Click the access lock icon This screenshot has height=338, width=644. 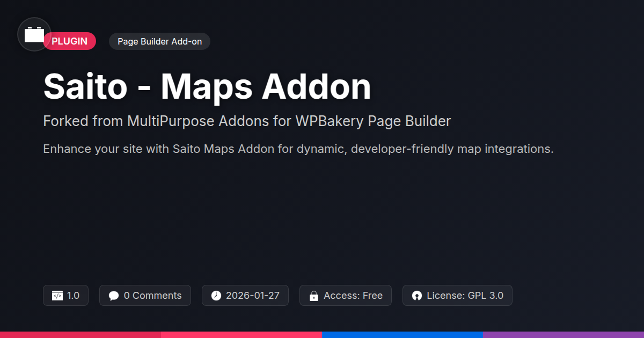click(314, 296)
